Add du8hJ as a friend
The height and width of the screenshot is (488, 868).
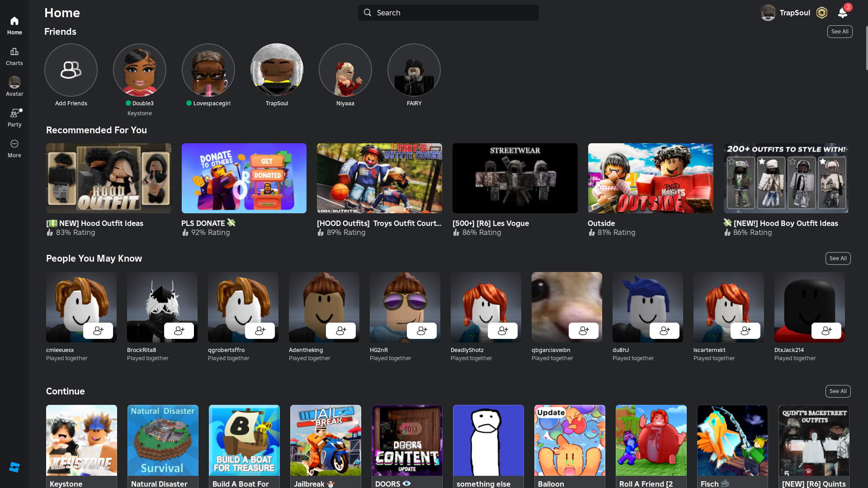pyautogui.click(x=665, y=331)
